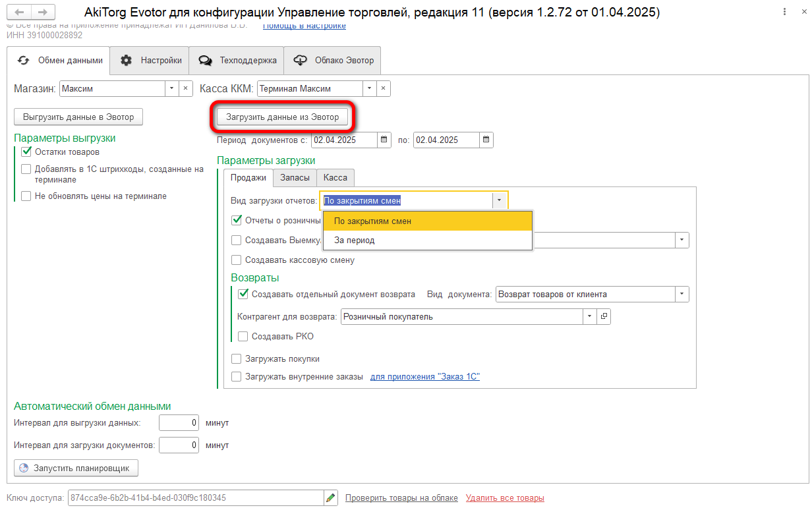Expand dropdown right of Создавать Выемку

(682, 241)
